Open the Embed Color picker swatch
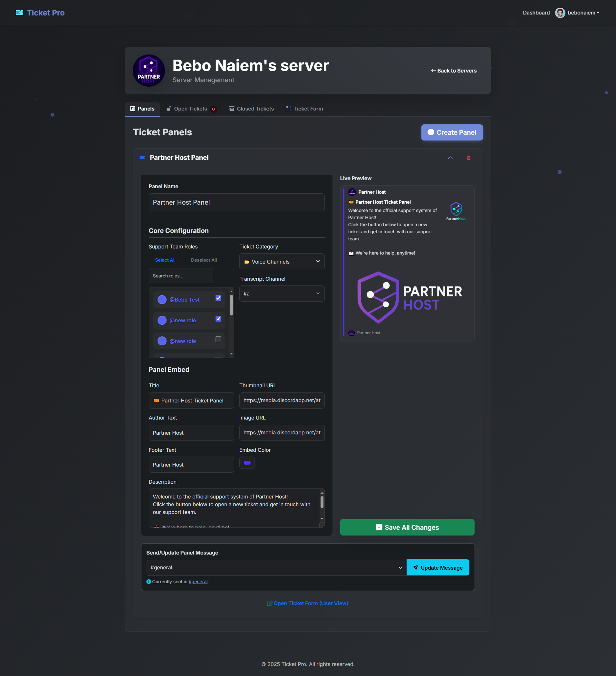 pos(247,463)
